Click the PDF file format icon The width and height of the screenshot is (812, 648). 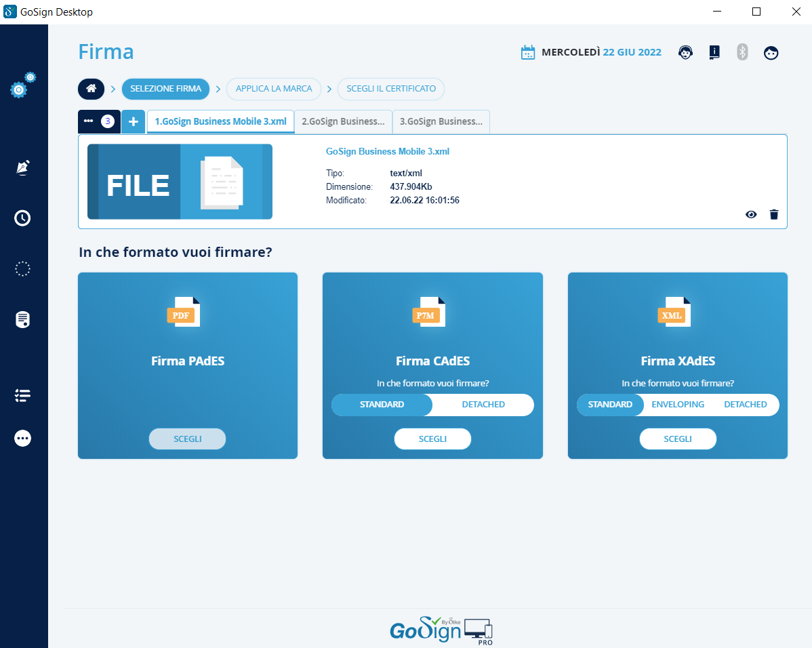tap(184, 312)
